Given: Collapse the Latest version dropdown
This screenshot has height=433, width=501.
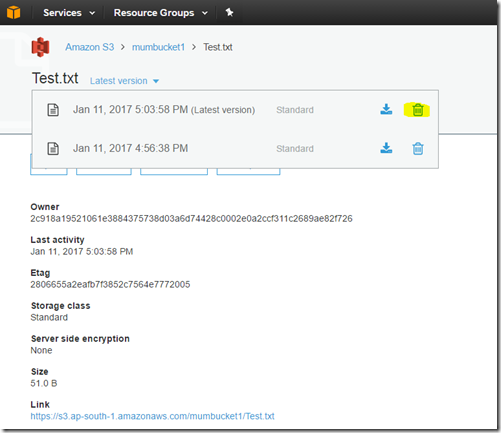Looking at the screenshot, I should click(x=124, y=81).
